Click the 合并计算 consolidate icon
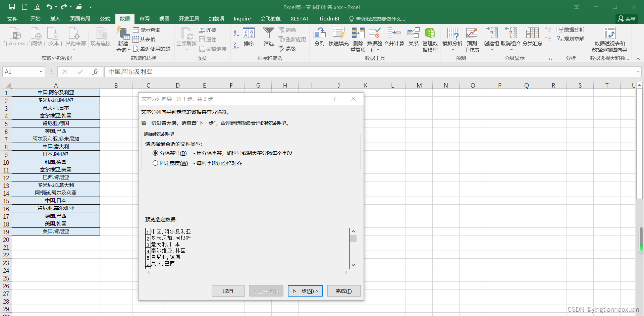This screenshot has height=316, width=644. 394,37
